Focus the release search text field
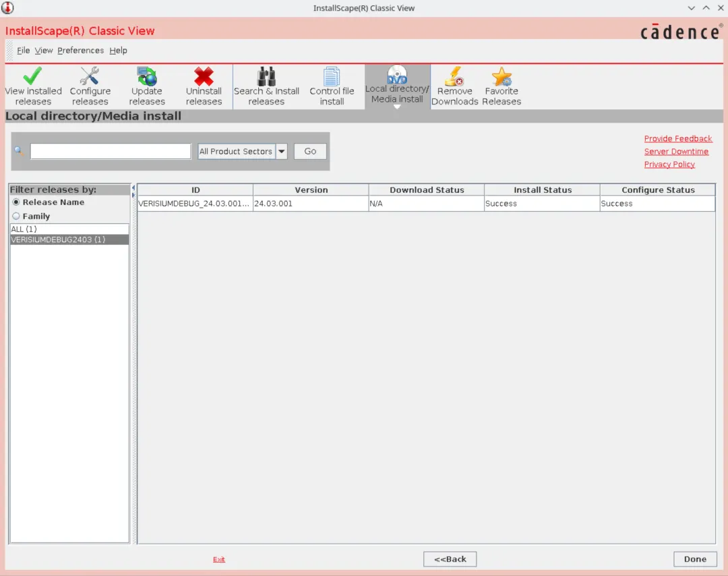728x576 pixels. pyautogui.click(x=111, y=152)
